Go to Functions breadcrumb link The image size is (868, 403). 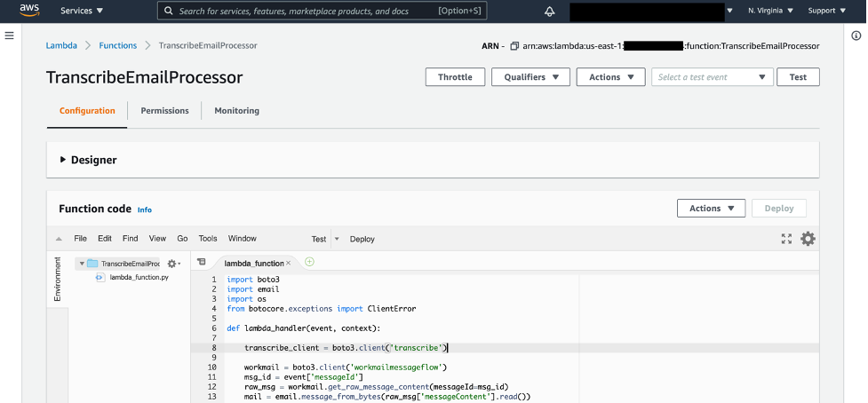click(118, 45)
